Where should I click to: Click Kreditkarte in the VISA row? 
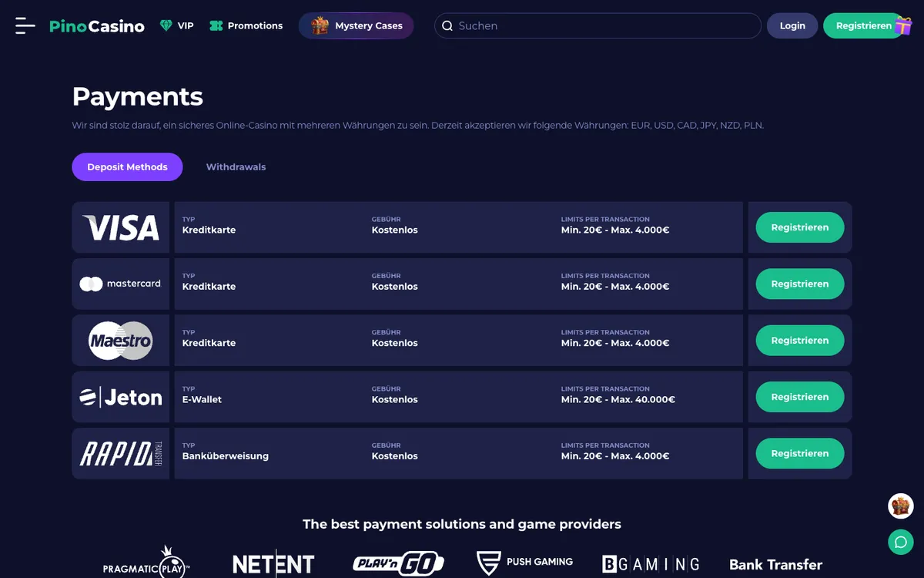[x=209, y=230]
